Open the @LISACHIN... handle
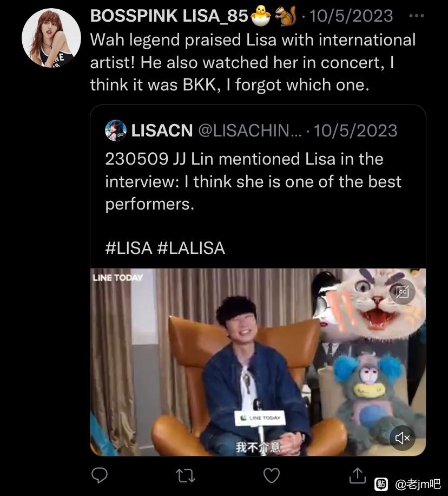 coord(250,130)
